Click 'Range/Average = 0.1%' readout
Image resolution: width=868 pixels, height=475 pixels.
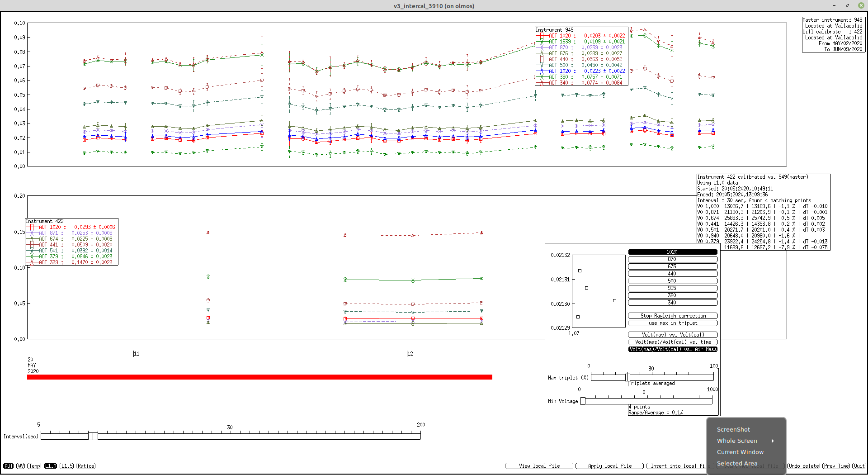pyautogui.click(x=656, y=413)
